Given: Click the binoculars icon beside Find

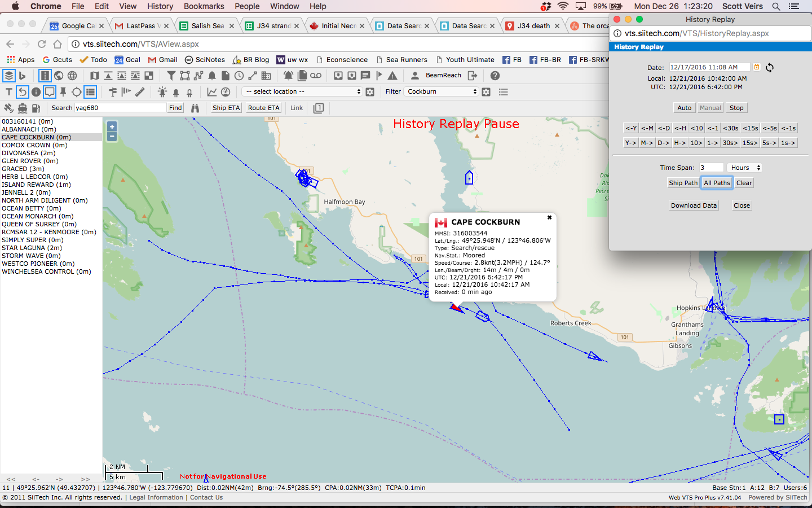Looking at the screenshot, I should click(x=195, y=108).
